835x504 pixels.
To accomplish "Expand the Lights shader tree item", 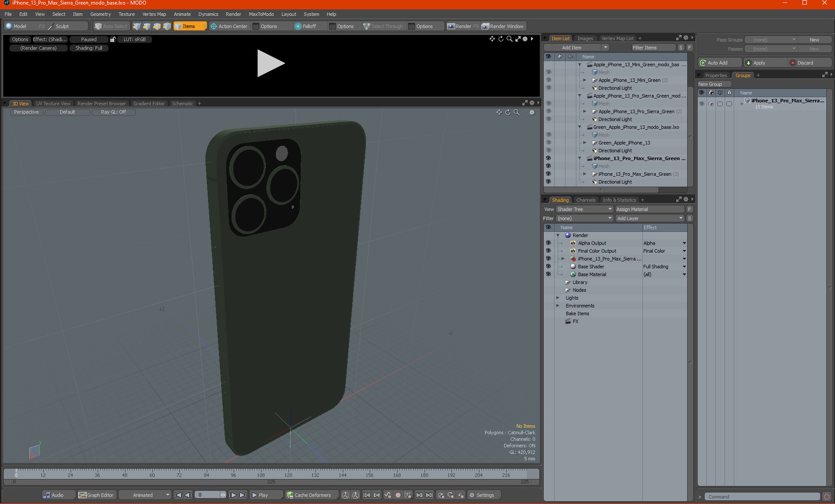I will pyautogui.click(x=558, y=298).
